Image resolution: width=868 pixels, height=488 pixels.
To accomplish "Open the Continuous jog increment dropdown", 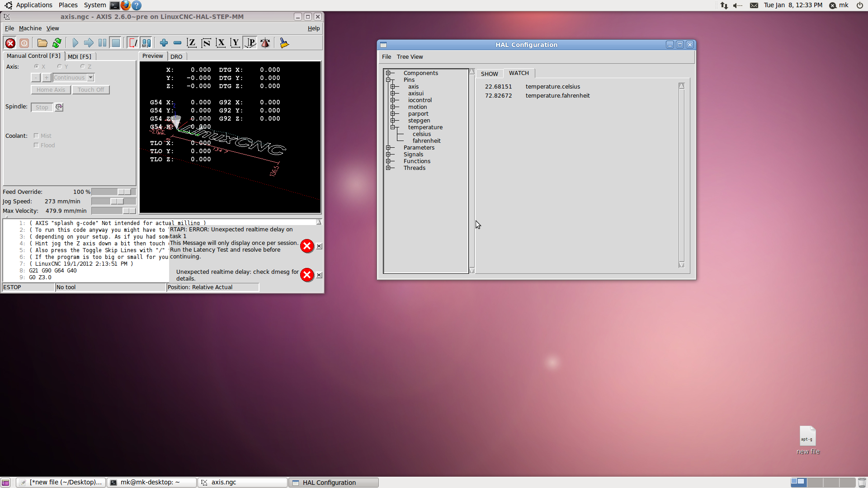I will (90, 77).
